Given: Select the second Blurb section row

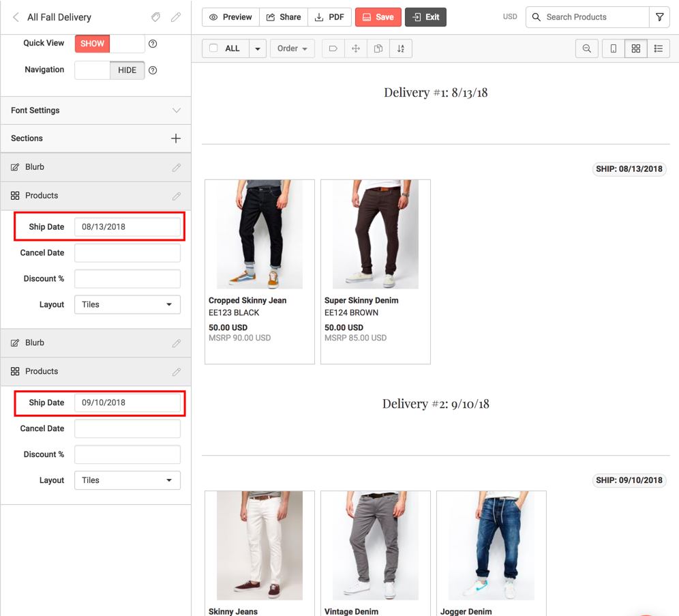Looking at the screenshot, I should [95, 344].
